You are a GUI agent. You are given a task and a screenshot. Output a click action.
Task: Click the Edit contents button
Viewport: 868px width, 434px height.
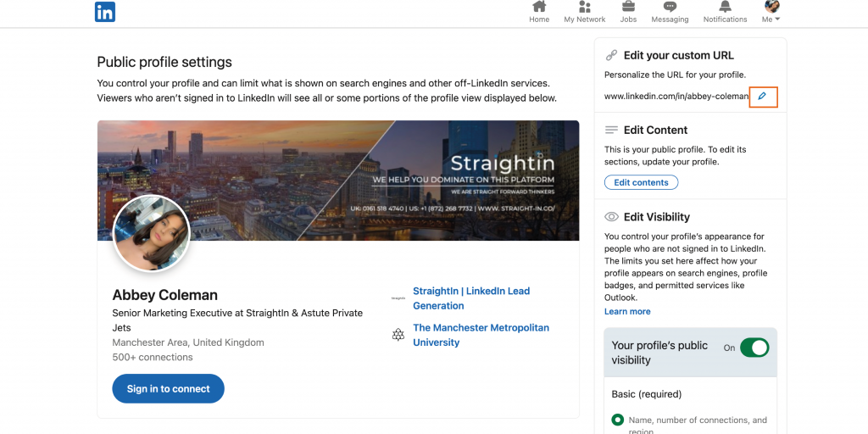pyautogui.click(x=641, y=183)
